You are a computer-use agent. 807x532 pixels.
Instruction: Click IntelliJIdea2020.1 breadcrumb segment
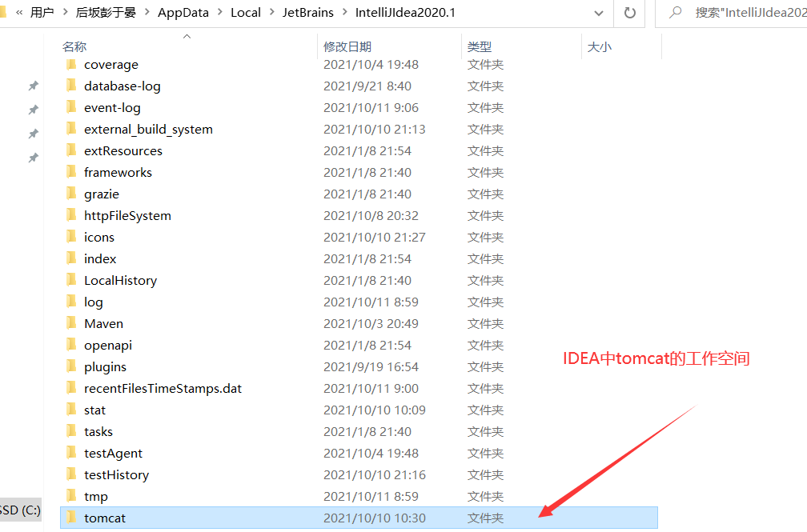(x=405, y=12)
